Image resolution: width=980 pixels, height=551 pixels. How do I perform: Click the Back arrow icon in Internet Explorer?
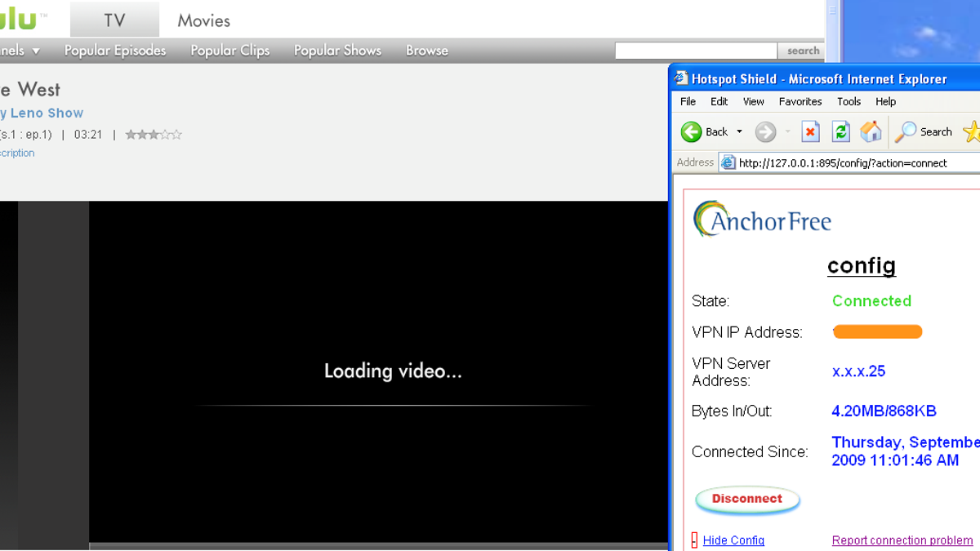(691, 132)
